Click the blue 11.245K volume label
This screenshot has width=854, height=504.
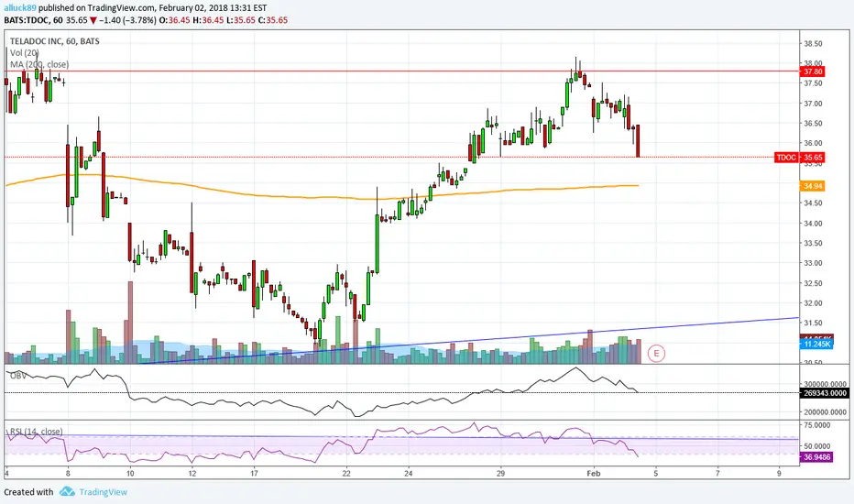point(816,344)
